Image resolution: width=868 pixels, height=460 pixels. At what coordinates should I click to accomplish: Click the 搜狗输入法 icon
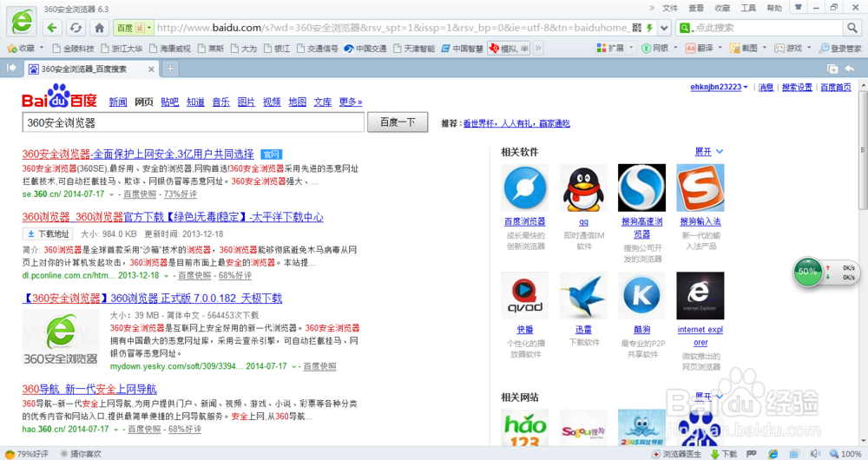tap(700, 187)
